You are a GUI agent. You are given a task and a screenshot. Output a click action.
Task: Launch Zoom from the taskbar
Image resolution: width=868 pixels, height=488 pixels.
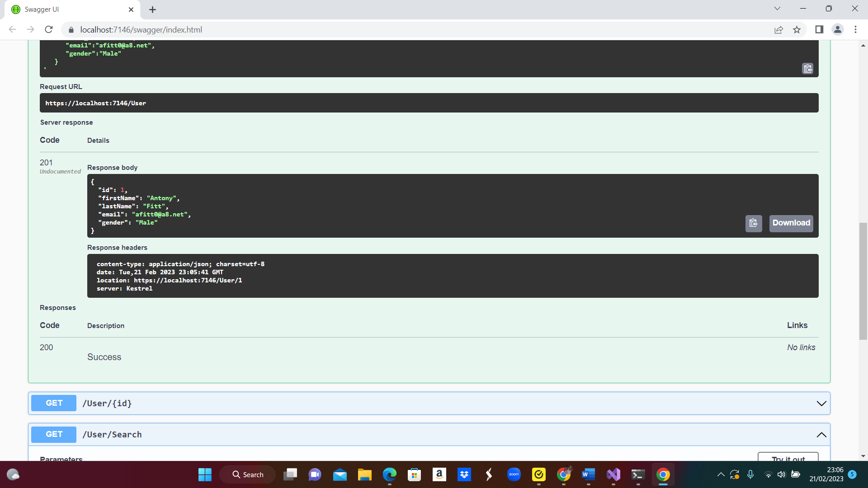[514, 474]
